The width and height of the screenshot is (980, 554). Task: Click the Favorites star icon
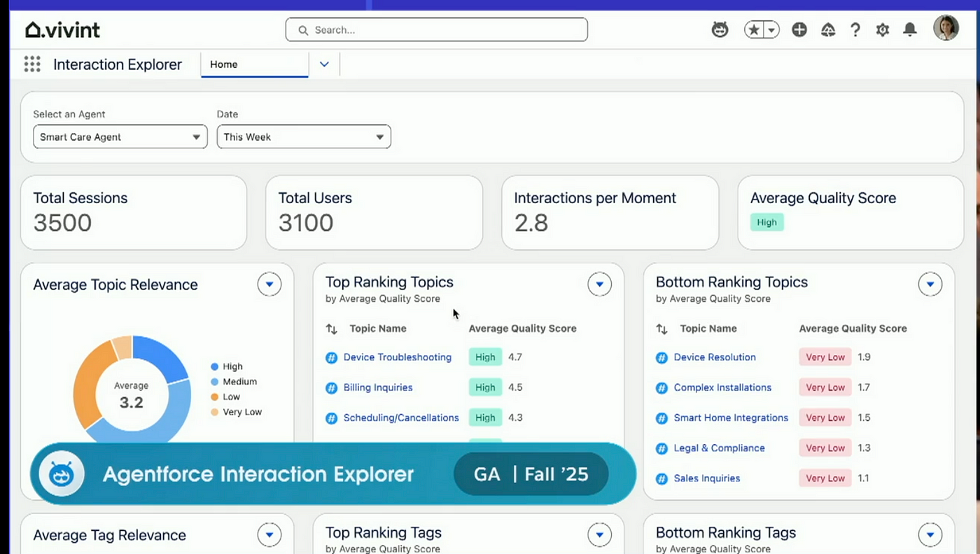coord(754,30)
